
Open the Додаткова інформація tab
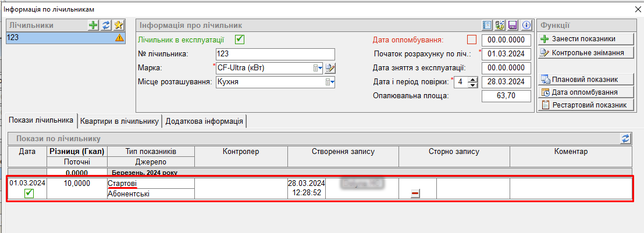[204, 121]
